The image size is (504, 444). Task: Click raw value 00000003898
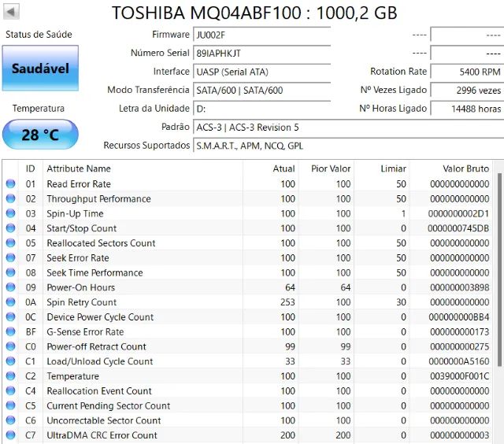tap(460, 287)
